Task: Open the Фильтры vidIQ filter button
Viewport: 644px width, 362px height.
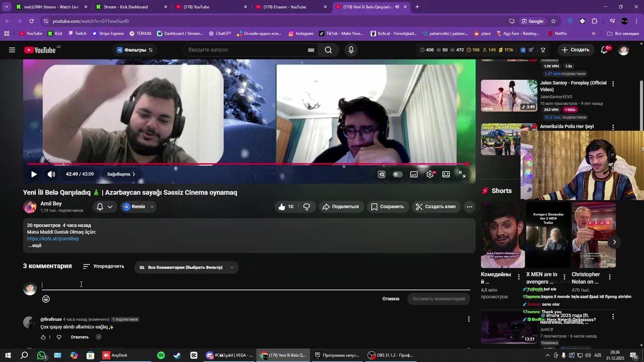Action: (134, 50)
